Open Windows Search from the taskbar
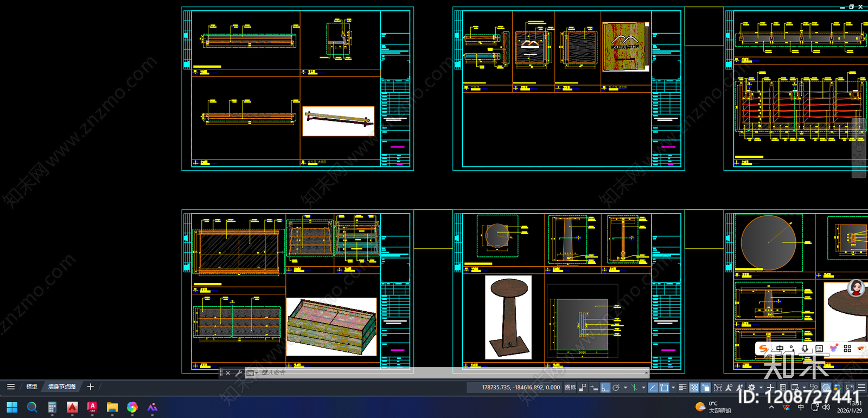 click(x=32, y=407)
